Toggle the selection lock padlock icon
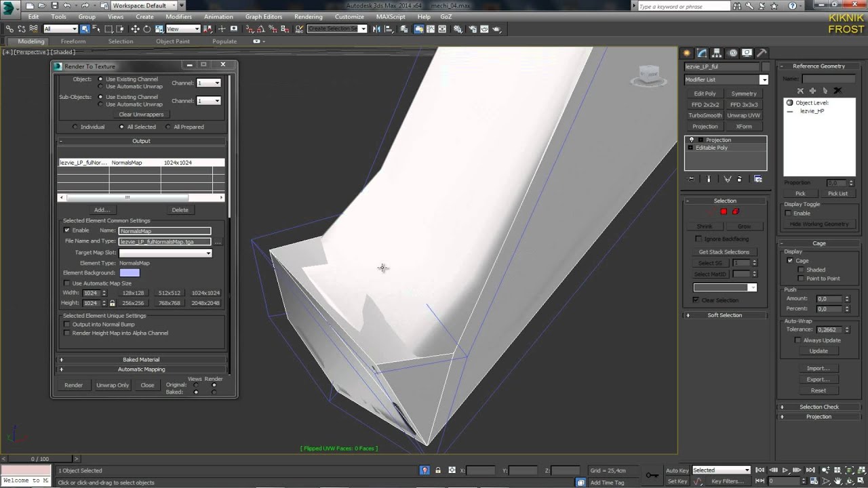 point(438,470)
